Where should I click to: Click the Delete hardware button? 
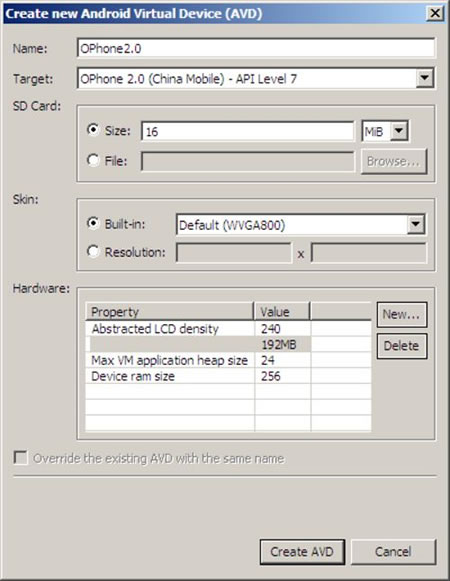[x=402, y=346]
